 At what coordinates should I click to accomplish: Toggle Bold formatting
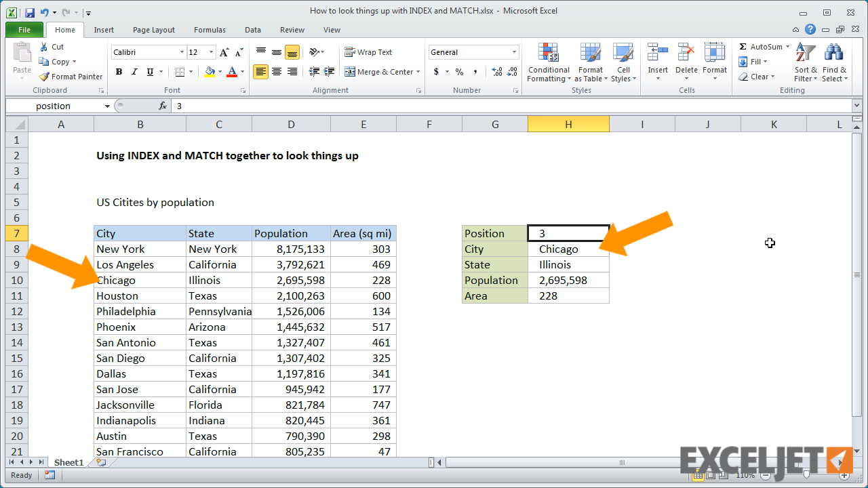coord(119,72)
